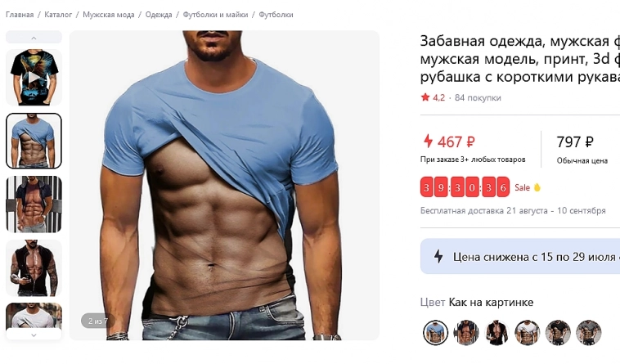
Task: Show the white t-shirt thumbnail
Action: coord(34,316)
